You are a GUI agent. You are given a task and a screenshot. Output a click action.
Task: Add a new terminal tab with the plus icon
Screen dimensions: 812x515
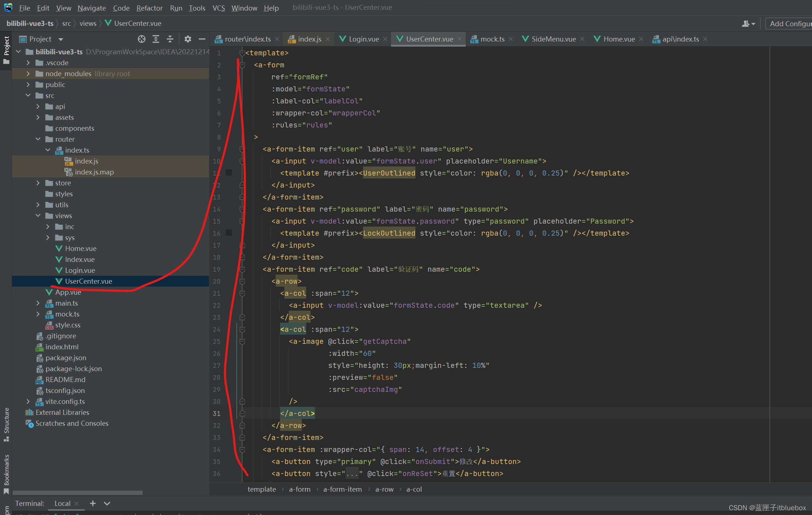tap(93, 503)
